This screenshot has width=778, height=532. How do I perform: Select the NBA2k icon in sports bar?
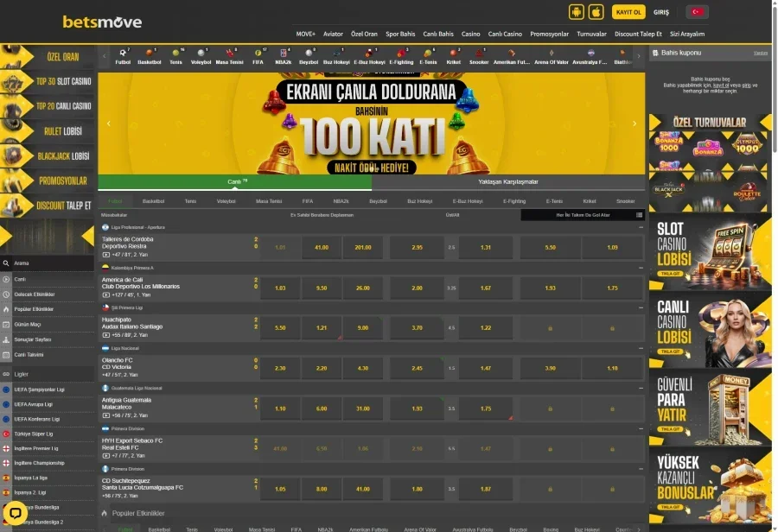[x=284, y=53]
